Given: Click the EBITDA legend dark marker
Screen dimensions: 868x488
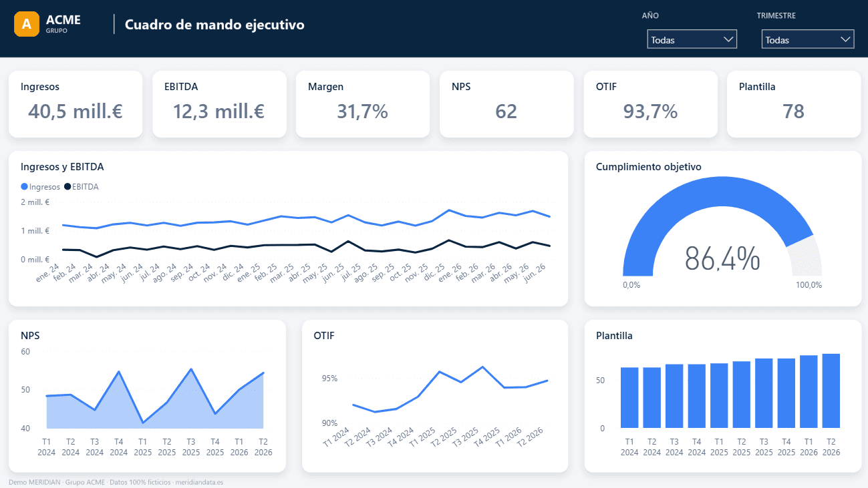Looking at the screenshot, I should (67, 187).
